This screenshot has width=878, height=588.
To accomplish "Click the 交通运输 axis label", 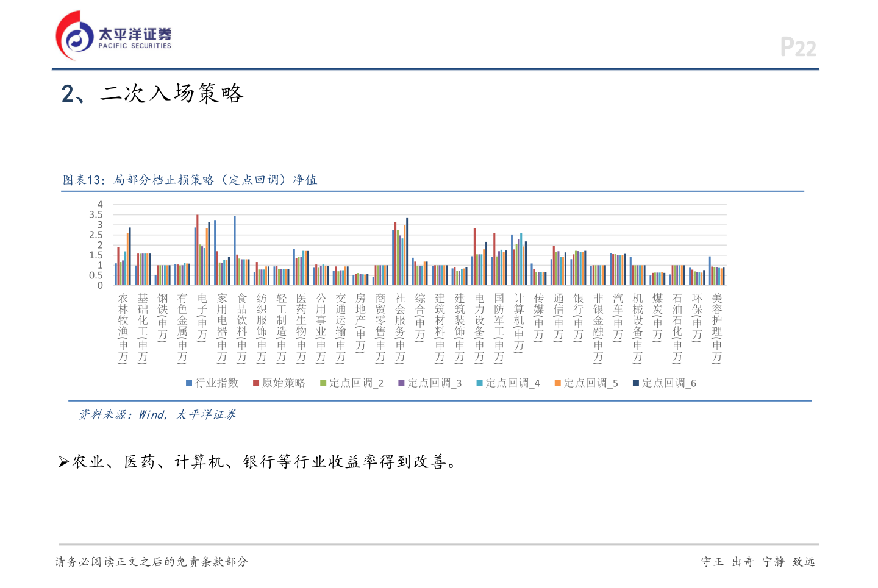I will 341,328.
